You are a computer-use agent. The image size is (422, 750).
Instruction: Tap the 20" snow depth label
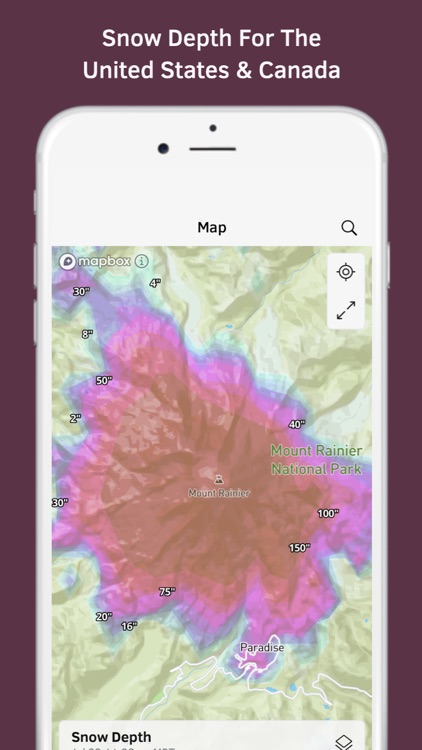click(104, 617)
